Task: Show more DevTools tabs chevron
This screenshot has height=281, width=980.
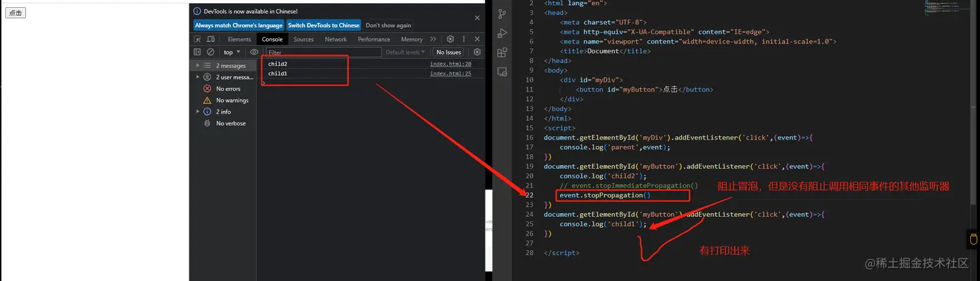Action: [433, 39]
